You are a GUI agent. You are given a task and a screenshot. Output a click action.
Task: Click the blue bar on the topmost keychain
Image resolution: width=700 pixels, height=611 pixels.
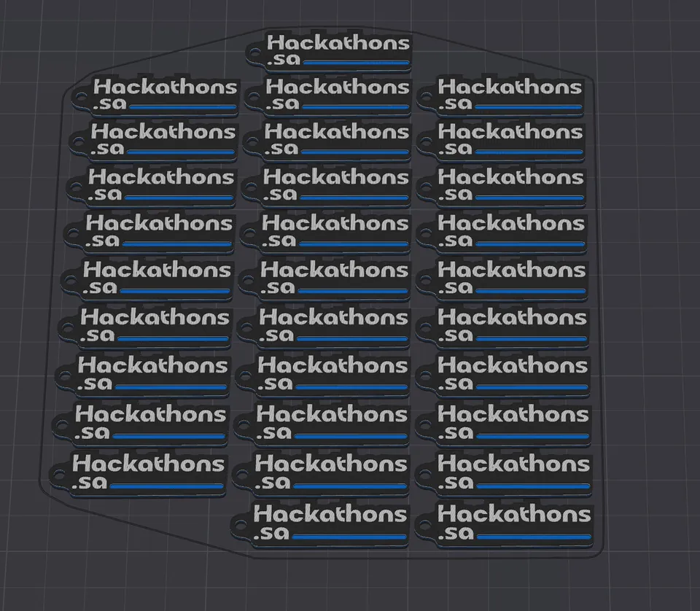point(357,63)
